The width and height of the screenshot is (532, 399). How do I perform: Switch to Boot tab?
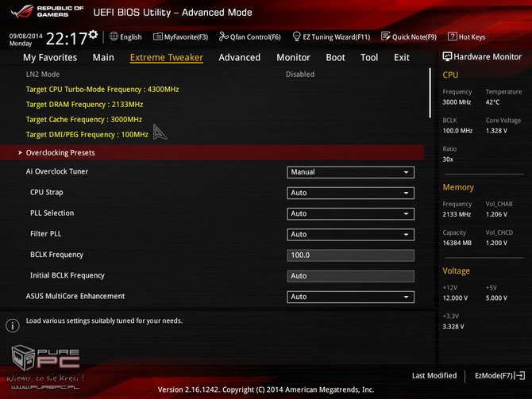point(335,58)
